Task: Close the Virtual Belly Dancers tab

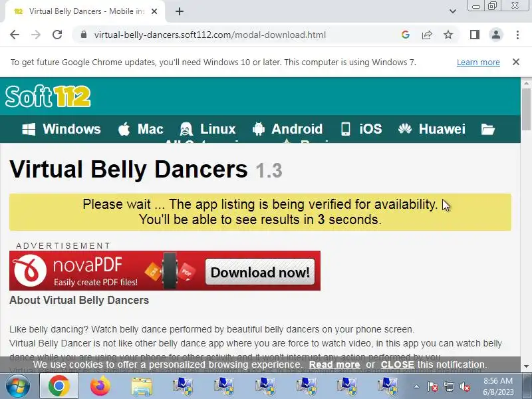Action: click(x=154, y=11)
